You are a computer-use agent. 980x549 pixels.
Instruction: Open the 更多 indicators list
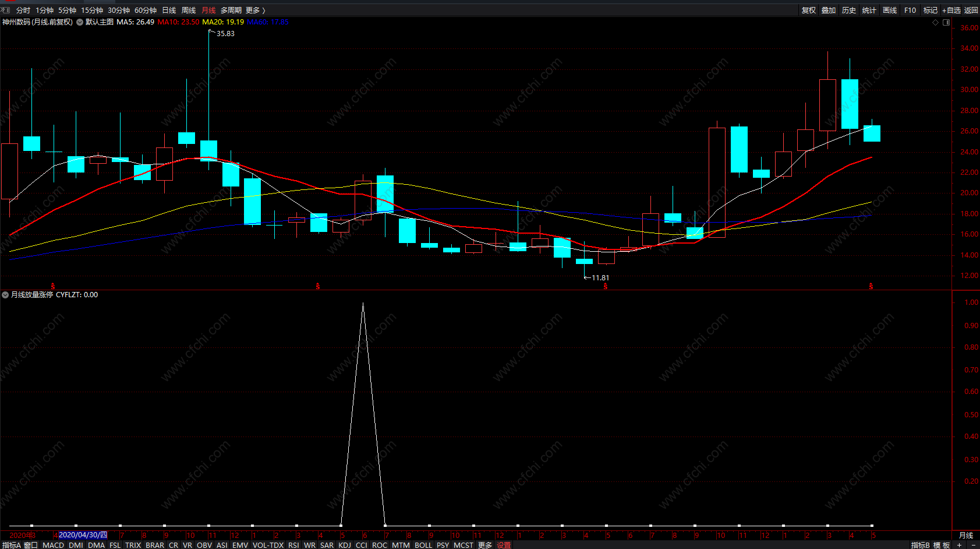tap(485, 545)
